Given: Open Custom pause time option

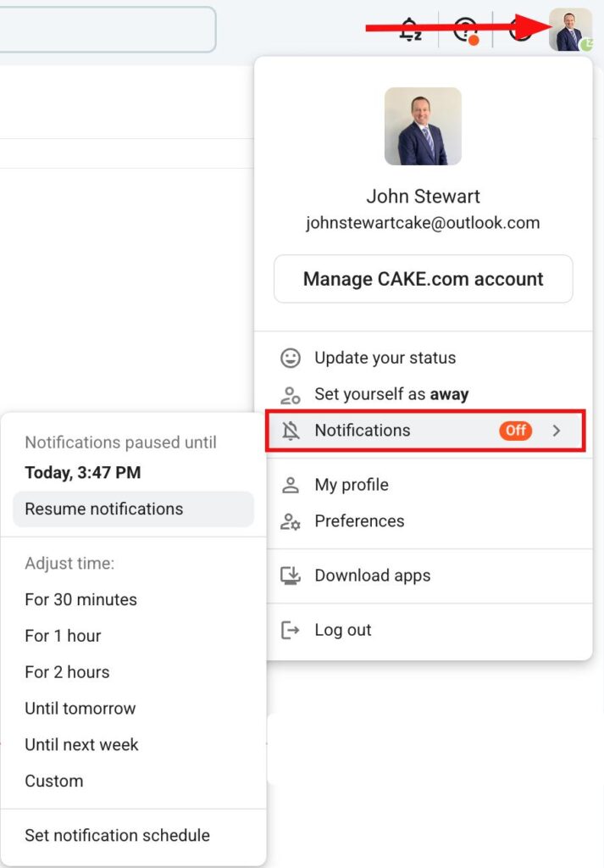Looking at the screenshot, I should click(54, 781).
